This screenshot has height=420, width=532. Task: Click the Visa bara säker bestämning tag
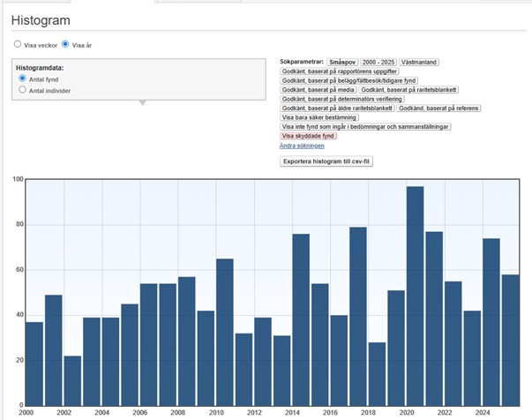pos(317,117)
